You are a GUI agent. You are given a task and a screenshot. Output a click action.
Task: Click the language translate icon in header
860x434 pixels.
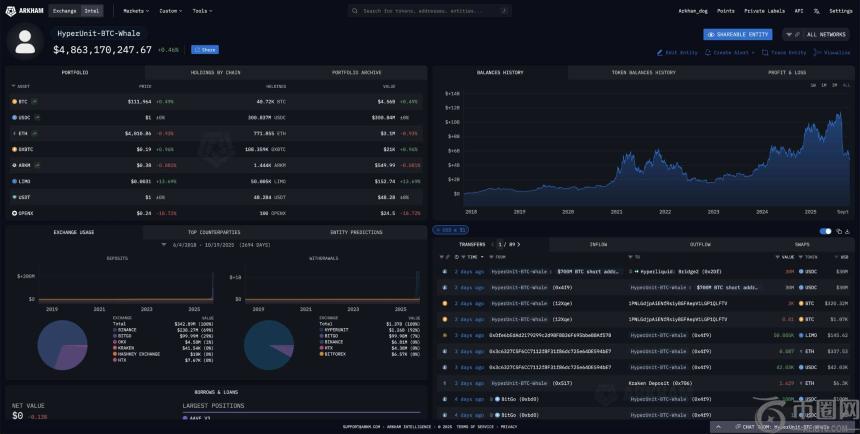click(816, 10)
